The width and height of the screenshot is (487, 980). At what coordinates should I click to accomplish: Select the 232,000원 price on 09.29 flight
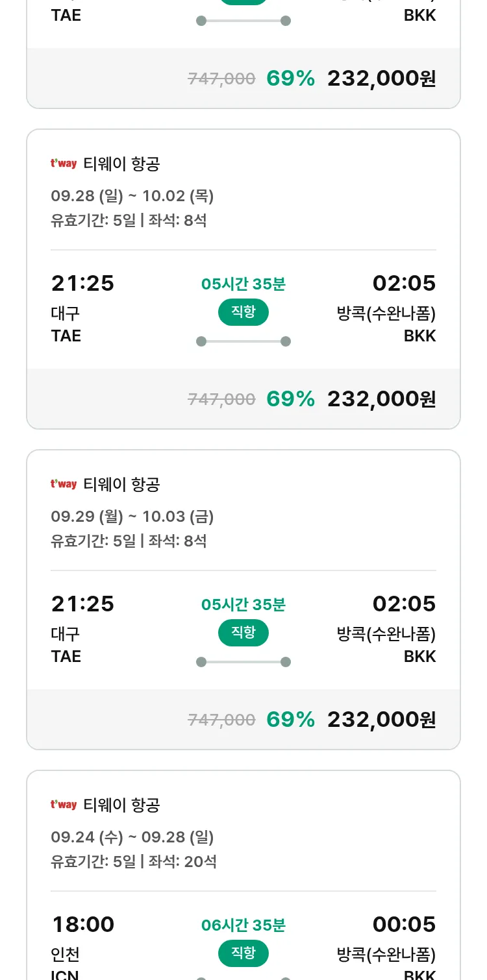click(x=381, y=720)
